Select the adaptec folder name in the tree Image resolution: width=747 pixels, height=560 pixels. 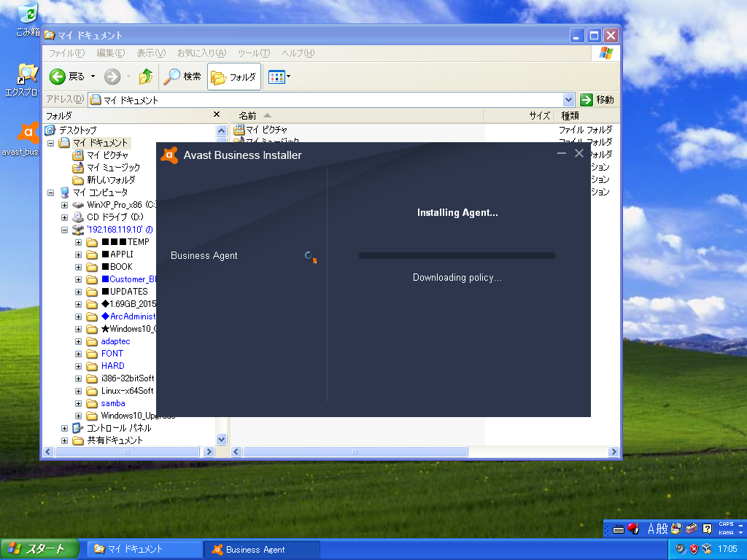pos(115,341)
